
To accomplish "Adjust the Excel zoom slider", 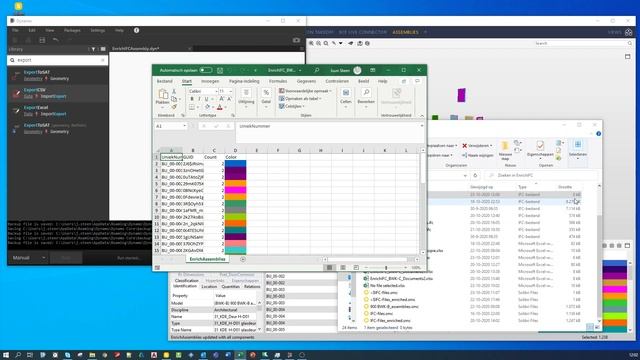I will pos(386,268).
